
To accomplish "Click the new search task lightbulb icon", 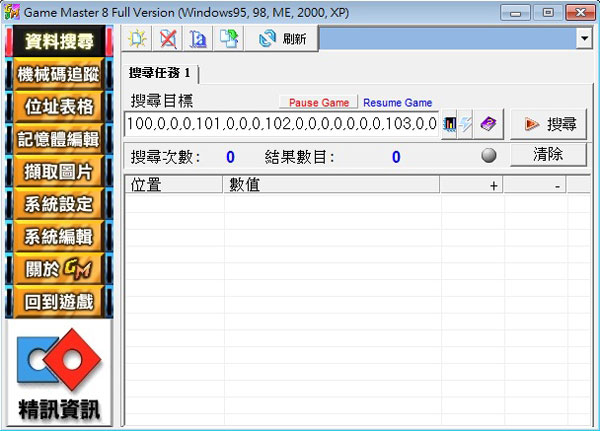I will [x=137, y=38].
